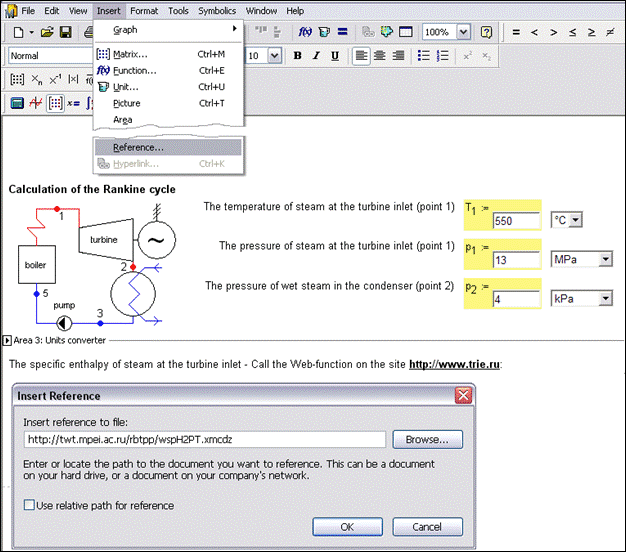The image size is (626, 552).
Task: Open the Graph toolbar icon
Action: (x=36, y=103)
